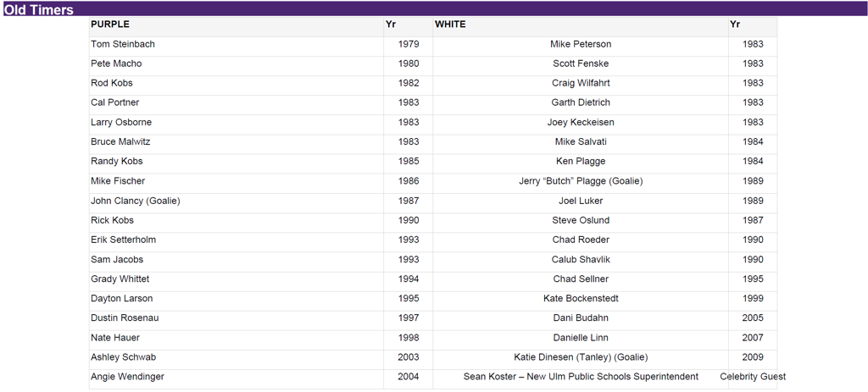The width and height of the screenshot is (868, 392).
Task: Click the Erik Setterholm name cell
Action: [x=123, y=240]
